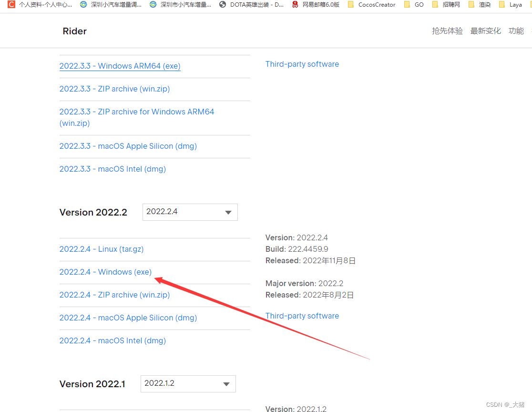Viewport: 532px width, 412px height.
Task: Open the CocosCreator bookmark folder
Action: pyautogui.click(x=371, y=4)
